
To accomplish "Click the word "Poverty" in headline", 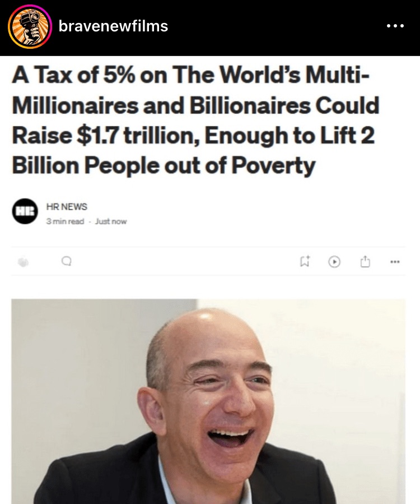I will [x=273, y=166].
